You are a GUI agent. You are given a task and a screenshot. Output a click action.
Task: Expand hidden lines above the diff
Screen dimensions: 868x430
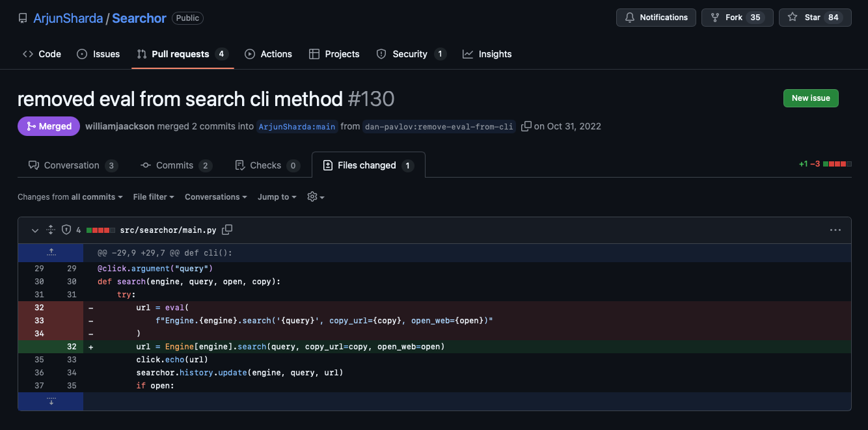51,252
